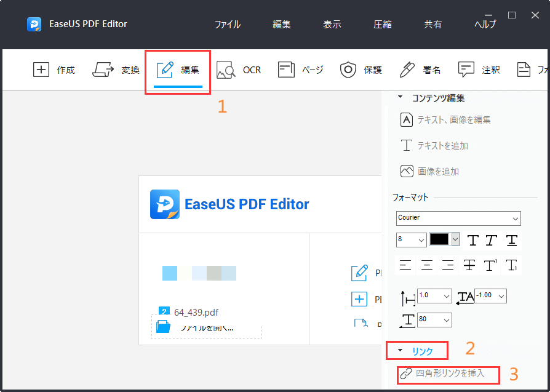The width and height of the screenshot is (550, 392).
Task: Select the OCR tool icon
Action: [x=226, y=70]
